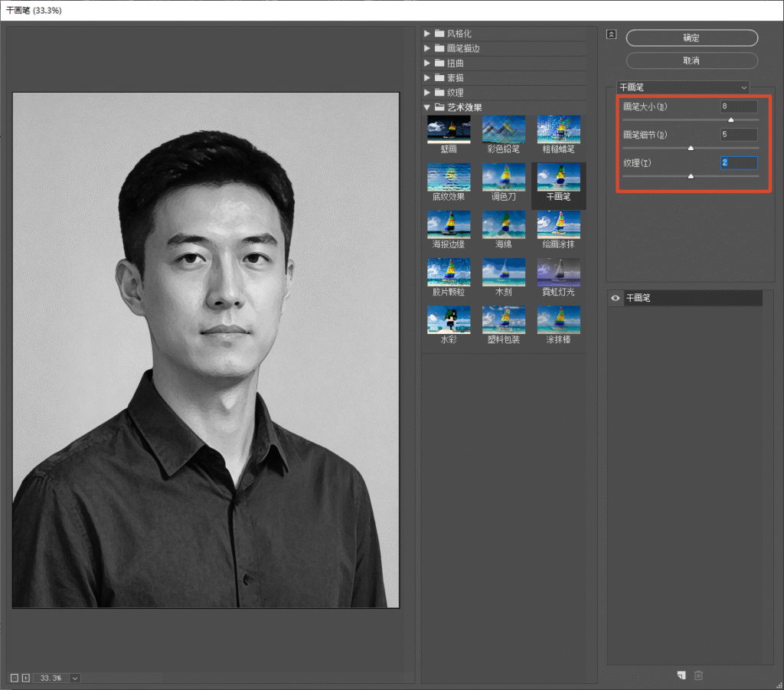Click the 画笔细节 value field
The width and height of the screenshot is (784, 690).
click(739, 135)
